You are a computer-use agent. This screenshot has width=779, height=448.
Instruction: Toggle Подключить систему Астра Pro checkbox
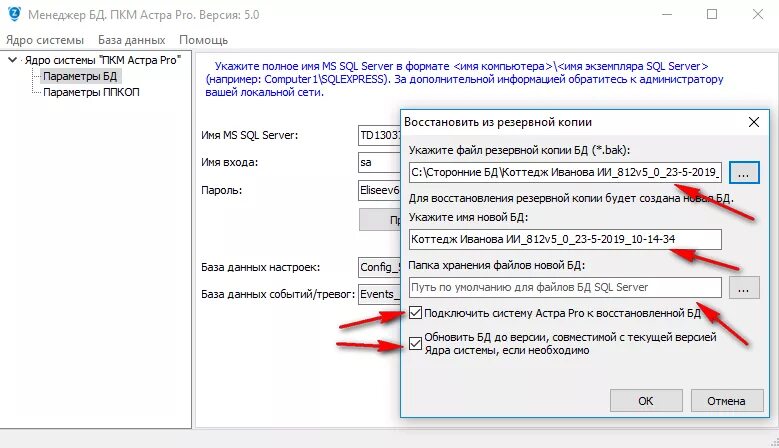(x=415, y=313)
